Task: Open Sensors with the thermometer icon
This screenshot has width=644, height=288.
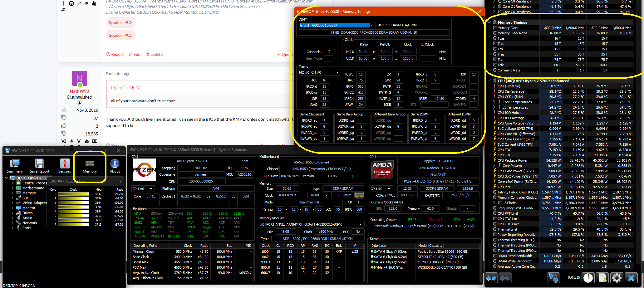Action: [65, 166]
